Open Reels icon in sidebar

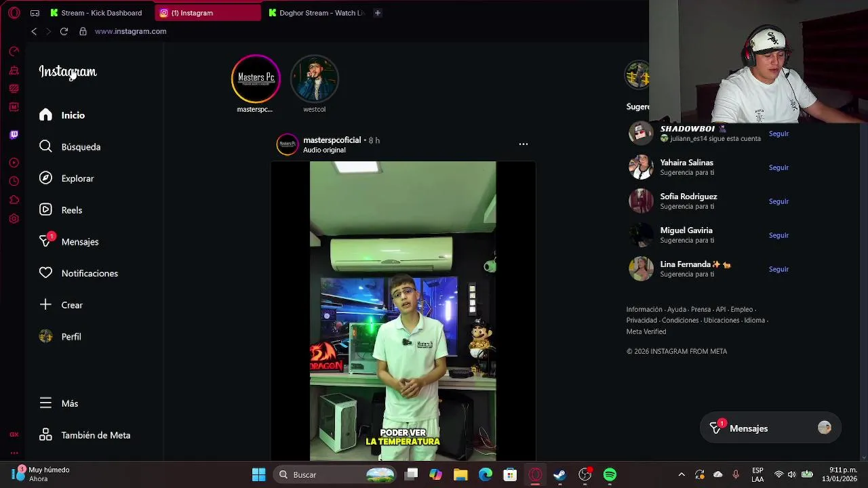pos(45,210)
